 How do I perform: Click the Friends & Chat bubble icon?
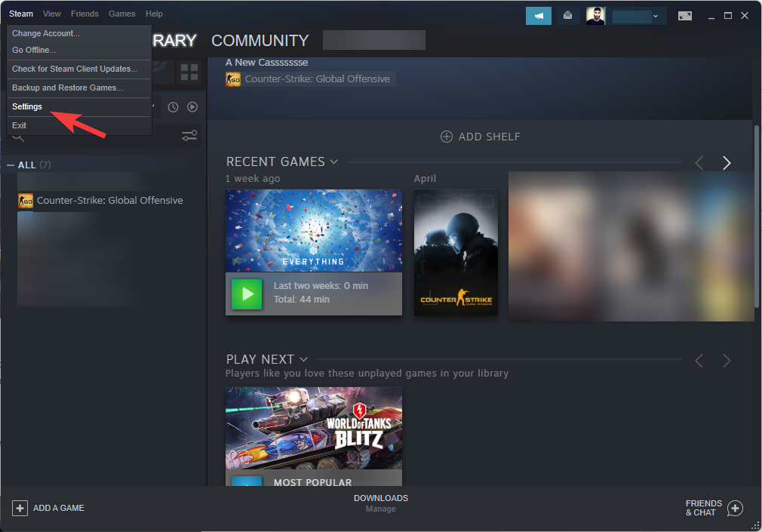[735, 509]
